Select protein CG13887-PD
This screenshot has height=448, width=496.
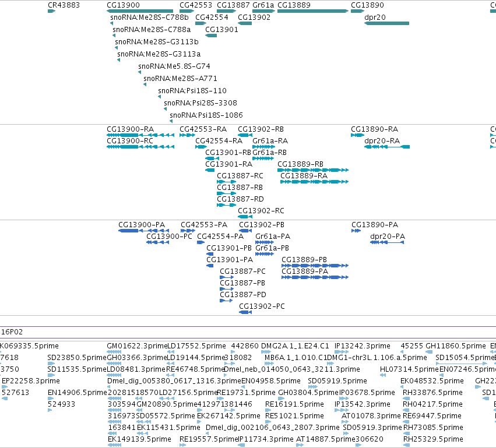(227, 301)
